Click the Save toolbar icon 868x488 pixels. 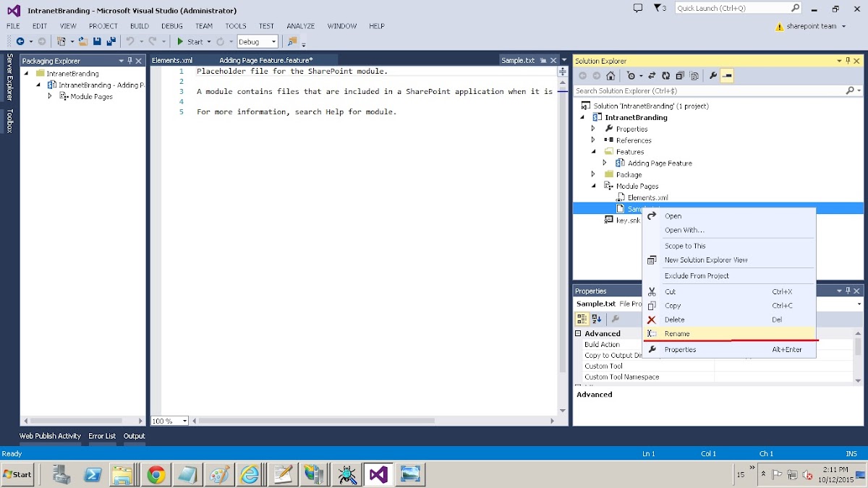97,42
